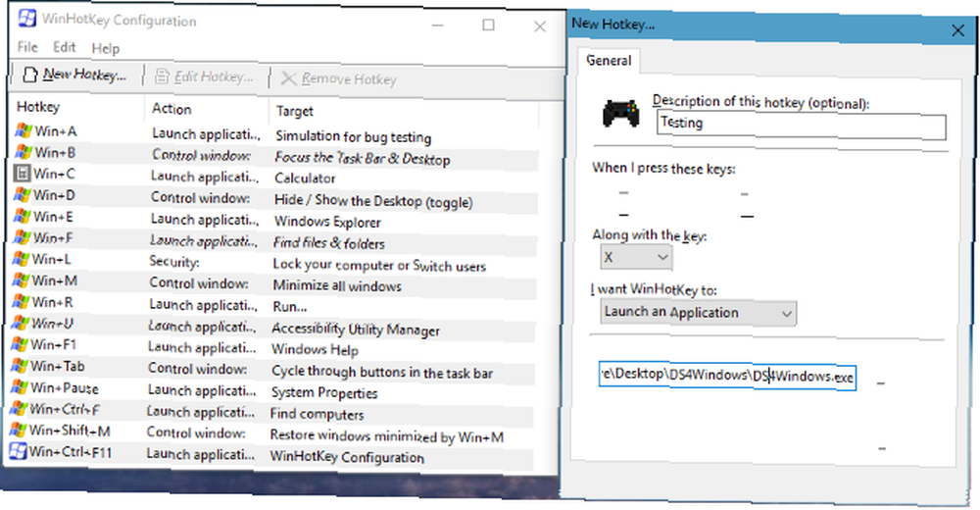Screen dimensions: 980x510
Task: Click the DS4Windows.exe application path field
Action: (x=727, y=376)
